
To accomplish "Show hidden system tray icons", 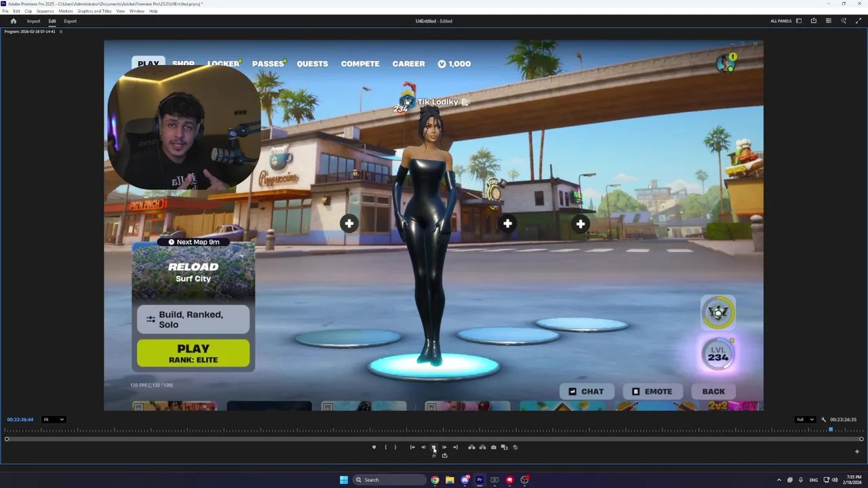I will [x=778, y=480].
